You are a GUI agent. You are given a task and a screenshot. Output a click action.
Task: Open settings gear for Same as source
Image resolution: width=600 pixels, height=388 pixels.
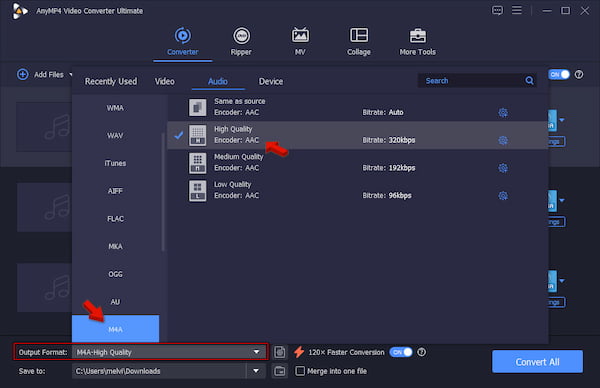pyautogui.click(x=503, y=112)
